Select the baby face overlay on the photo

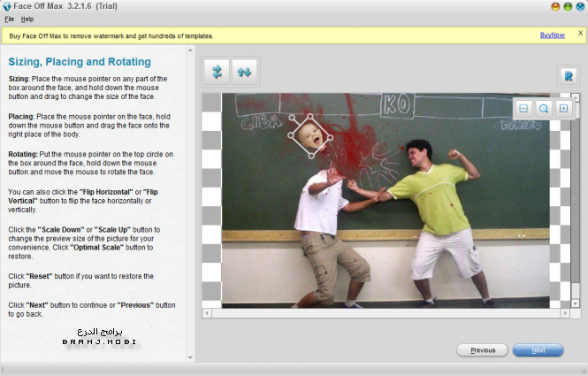coord(311,137)
